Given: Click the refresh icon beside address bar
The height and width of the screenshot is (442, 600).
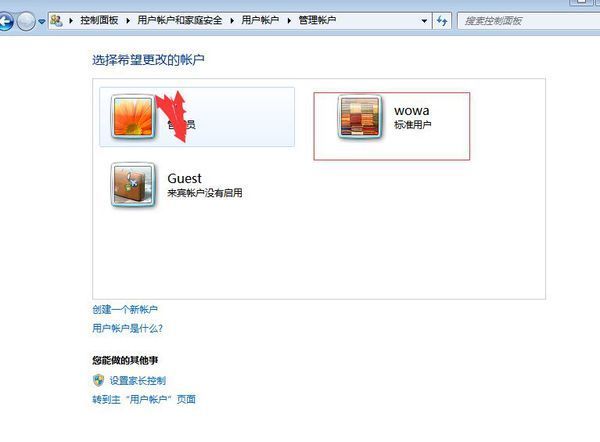Looking at the screenshot, I should pos(442,21).
